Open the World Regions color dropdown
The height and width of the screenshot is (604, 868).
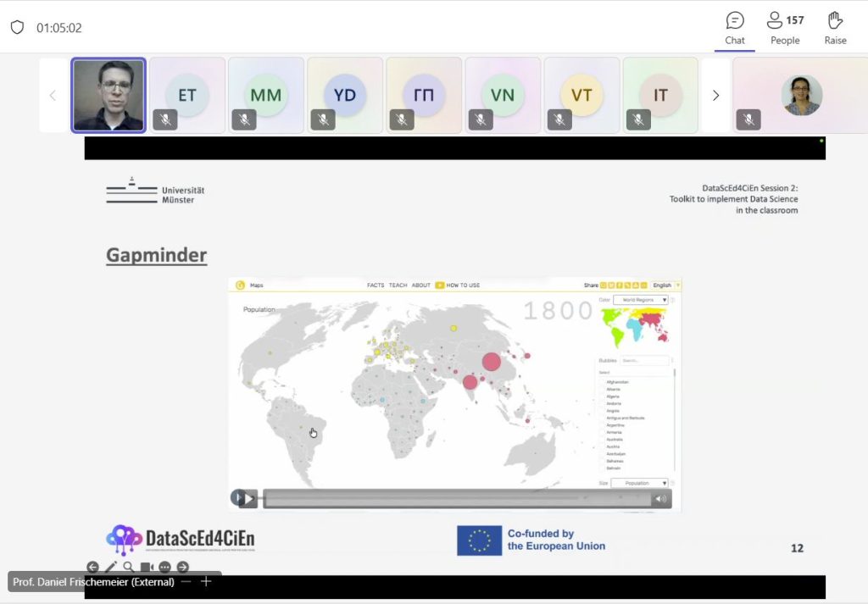[640, 300]
